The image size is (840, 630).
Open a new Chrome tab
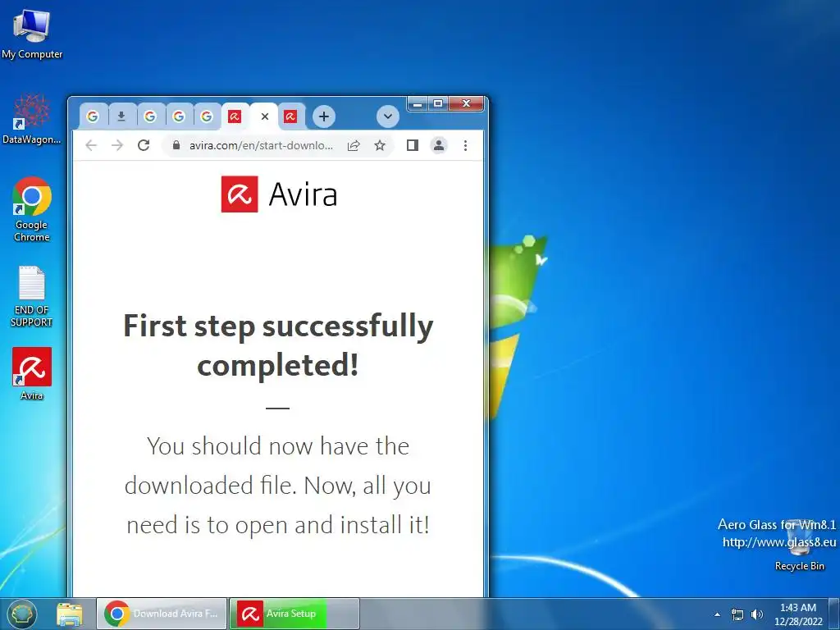pos(323,116)
